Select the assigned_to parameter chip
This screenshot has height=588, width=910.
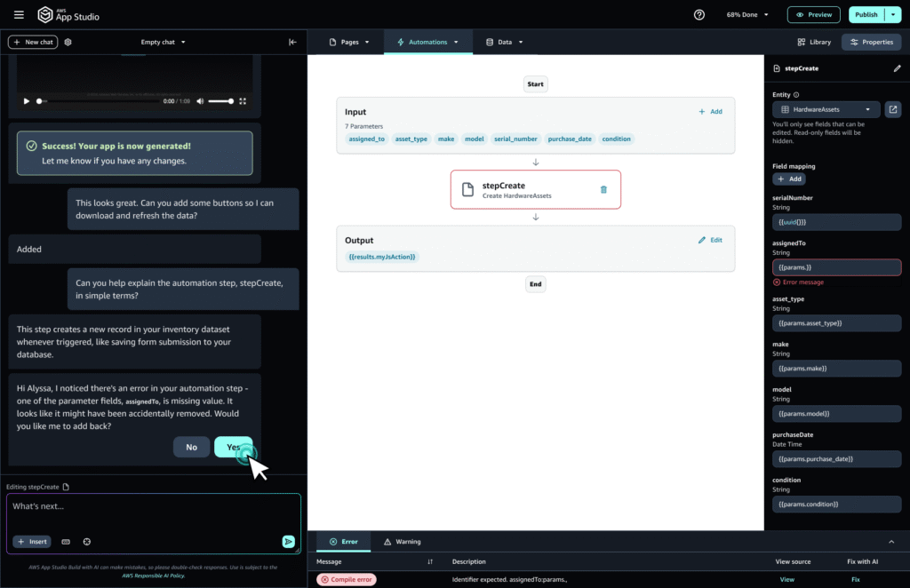pyautogui.click(x=366, y=139)
